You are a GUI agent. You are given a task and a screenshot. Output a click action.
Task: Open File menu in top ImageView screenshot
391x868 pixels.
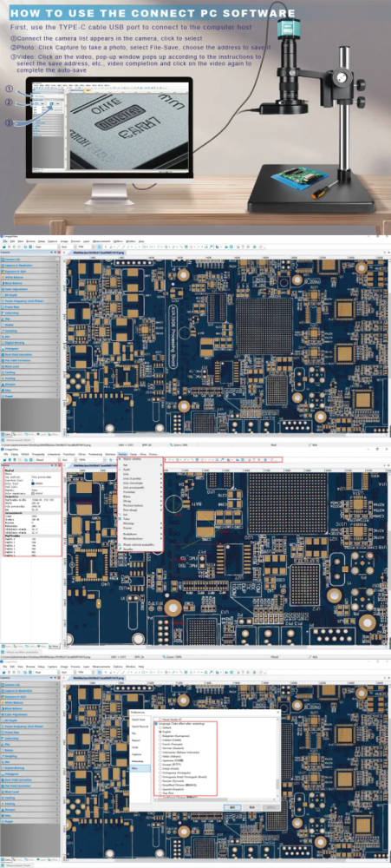5,241
